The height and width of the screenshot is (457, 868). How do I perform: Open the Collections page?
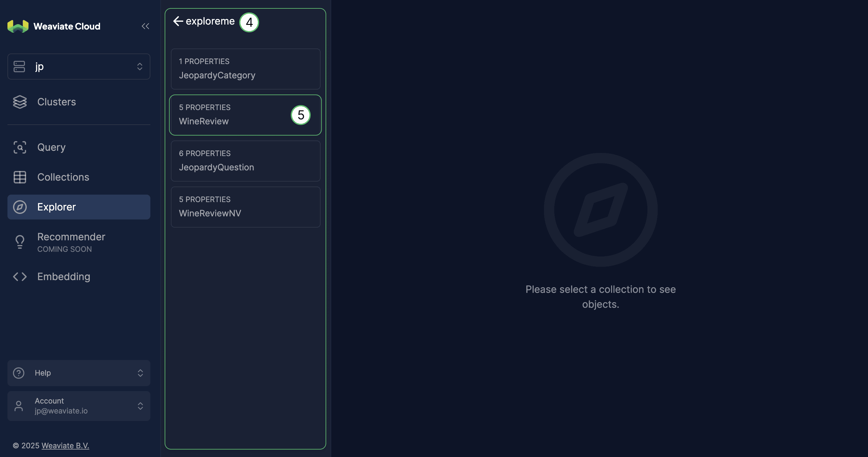tap(79, 177)
